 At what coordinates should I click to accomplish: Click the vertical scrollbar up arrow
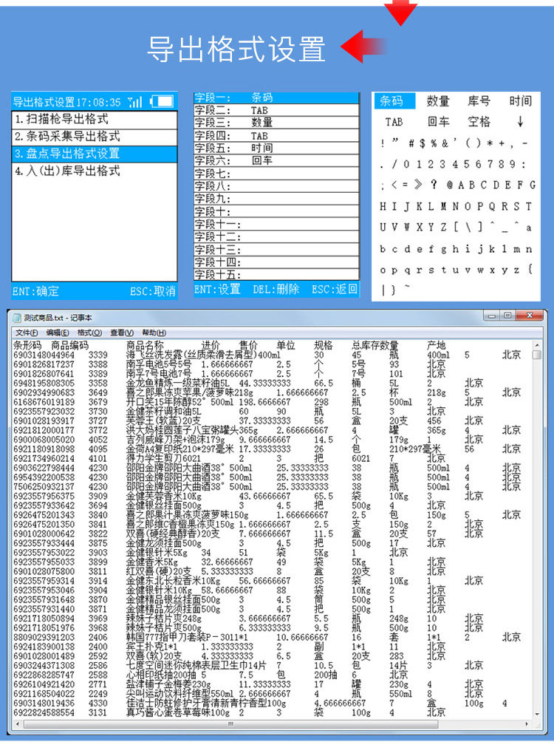click(537, 346)
